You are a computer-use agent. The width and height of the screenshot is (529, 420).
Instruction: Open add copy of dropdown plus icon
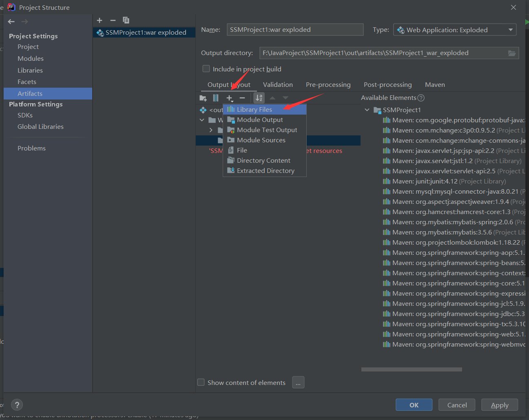(230, 98)
